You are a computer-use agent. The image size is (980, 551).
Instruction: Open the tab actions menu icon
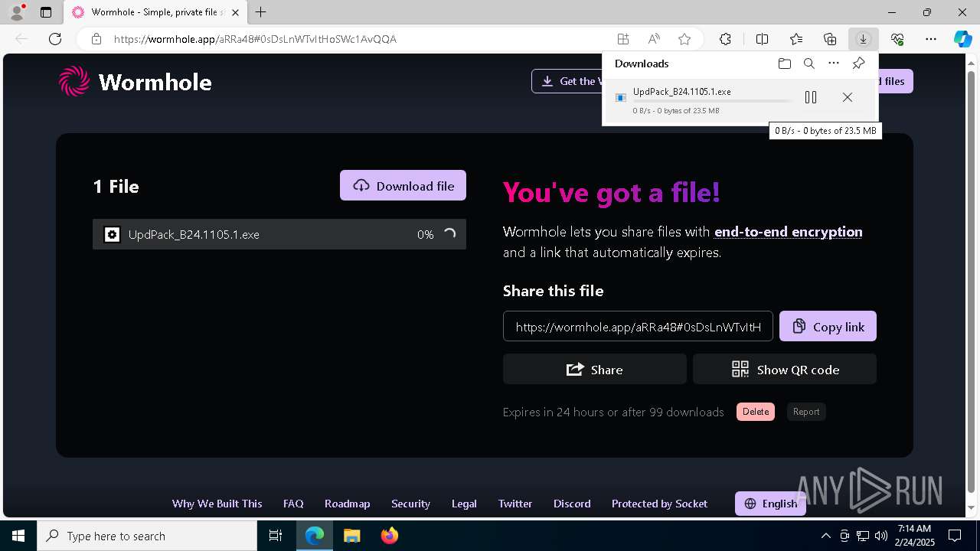(x=46, y=12)
